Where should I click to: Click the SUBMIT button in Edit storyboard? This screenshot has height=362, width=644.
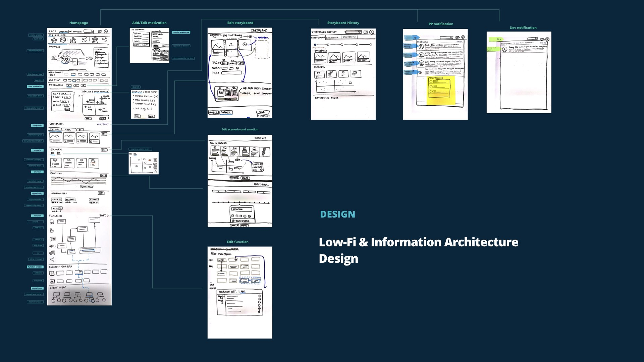(x=225, y=113)
